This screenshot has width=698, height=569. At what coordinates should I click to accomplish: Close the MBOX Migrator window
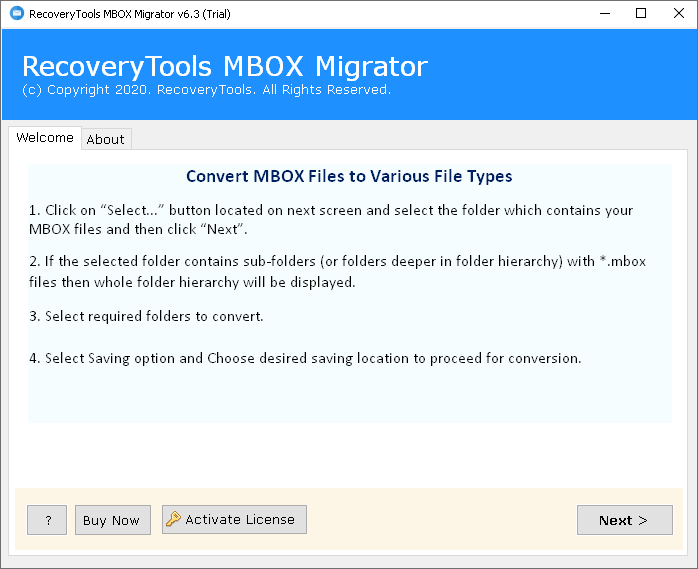pyautogui.click(x=678, y=13)
